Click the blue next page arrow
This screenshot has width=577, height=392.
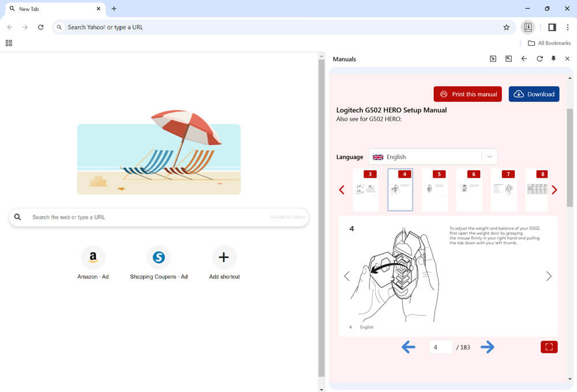tap(487, 347)
